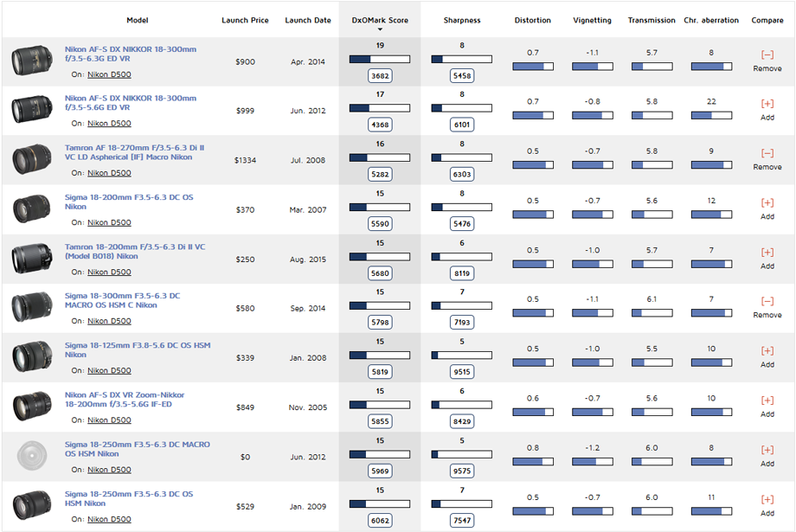Remove Nikon 18-300mm f/3.5-6.3G from comparison
The image size is (796, 532).
tap(767, 61)
